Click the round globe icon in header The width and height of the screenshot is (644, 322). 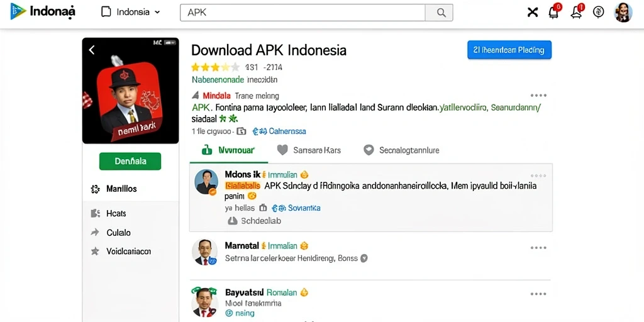pos(599,12)
